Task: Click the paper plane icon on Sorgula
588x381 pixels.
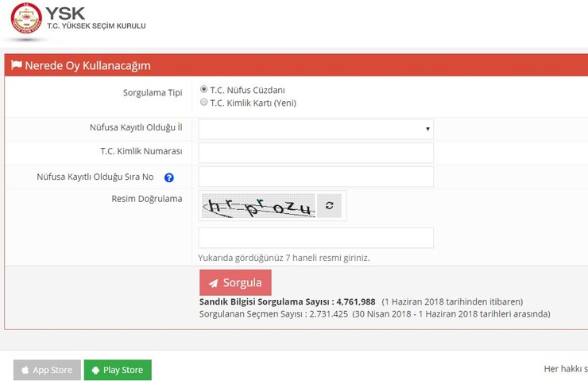Action: click(214, 283)
